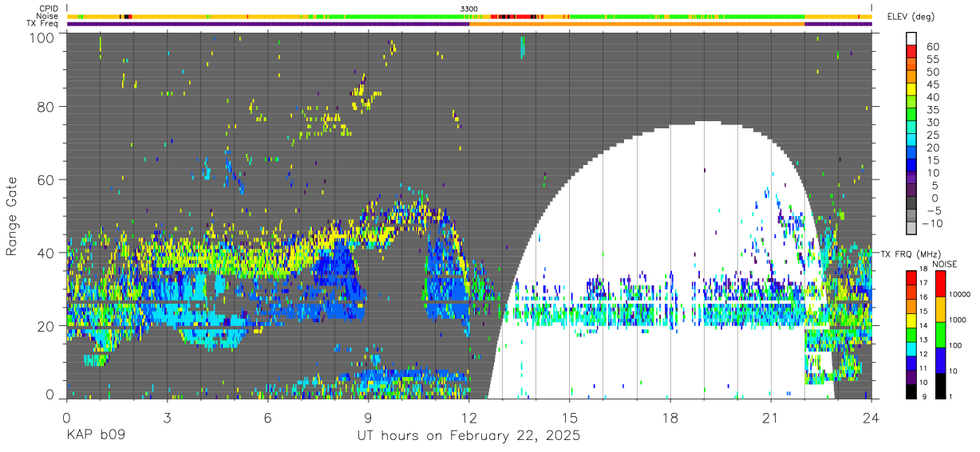Click the 18 tick label on UT hours axis
The height and width of the screenshot is (452, 980).
tap(670, 418)
